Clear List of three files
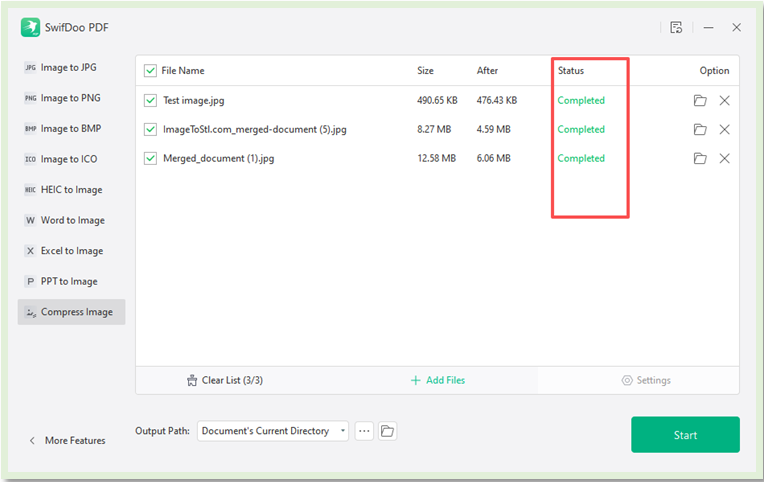This screenshot has width=764, height=482. point(225,380)
